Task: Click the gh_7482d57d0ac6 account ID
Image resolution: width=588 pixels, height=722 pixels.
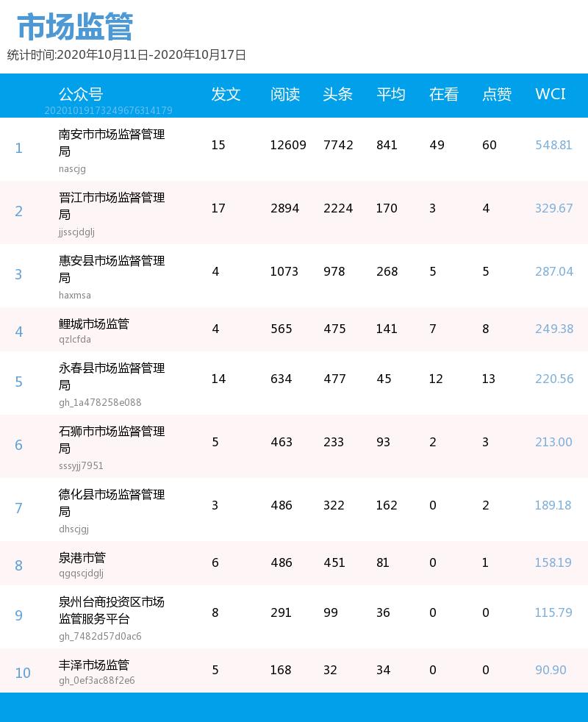Action: click(100, 637)
